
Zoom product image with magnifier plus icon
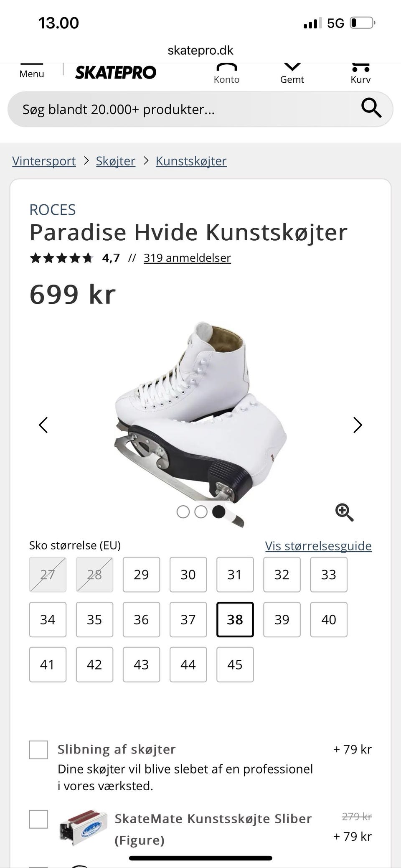point(345,512)
